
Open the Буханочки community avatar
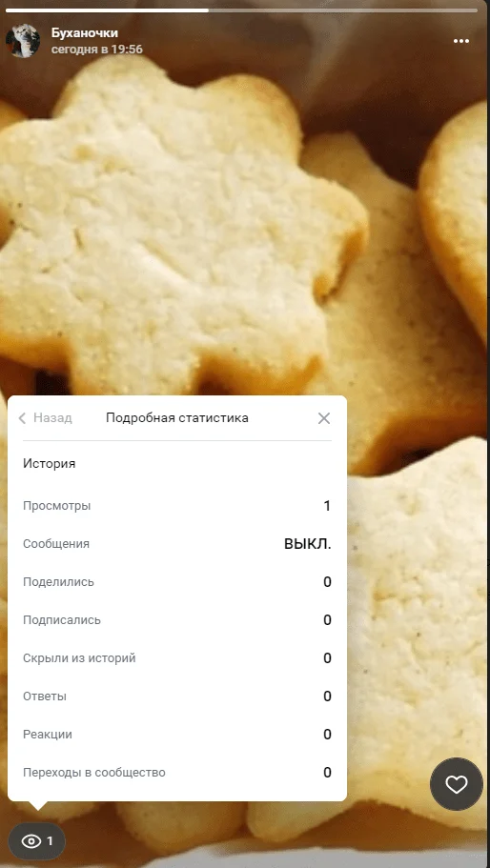pyautogui.click(x=23, y=41)
